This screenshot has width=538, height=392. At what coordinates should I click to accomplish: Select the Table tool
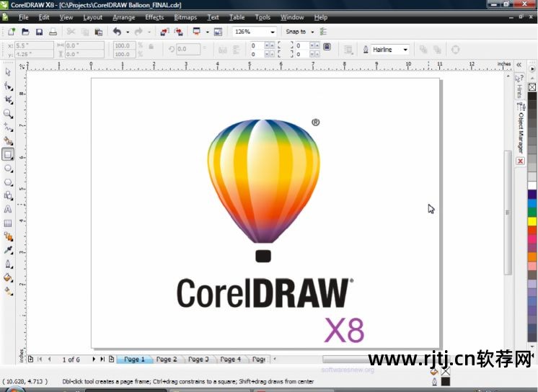click(8, 223)
